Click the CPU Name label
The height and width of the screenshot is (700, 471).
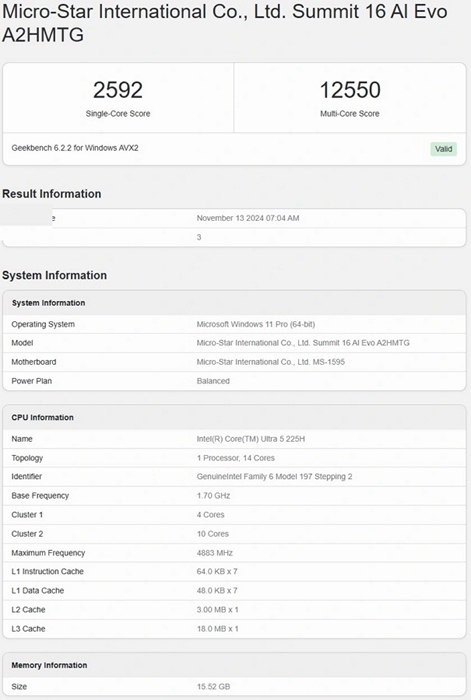[x=22, y=439]
